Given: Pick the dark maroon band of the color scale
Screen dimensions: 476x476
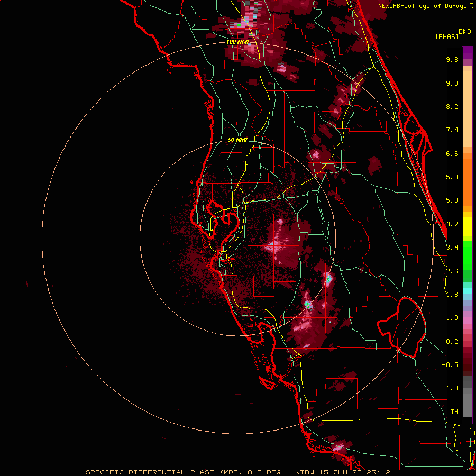Looking at the screenshot, I should tap(467, 361).
